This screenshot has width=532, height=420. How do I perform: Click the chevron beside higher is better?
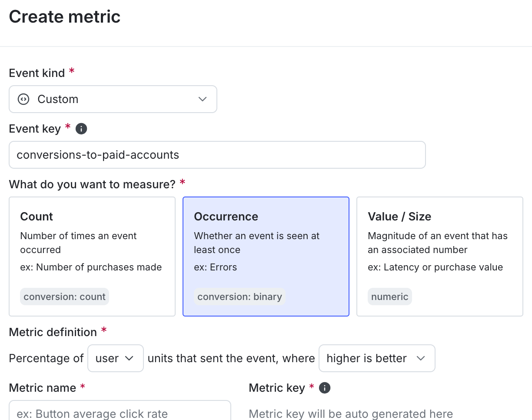point(421,358)
